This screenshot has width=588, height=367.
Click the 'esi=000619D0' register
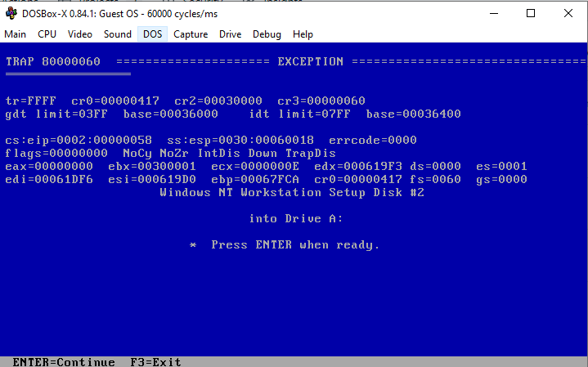click(152, 180)
